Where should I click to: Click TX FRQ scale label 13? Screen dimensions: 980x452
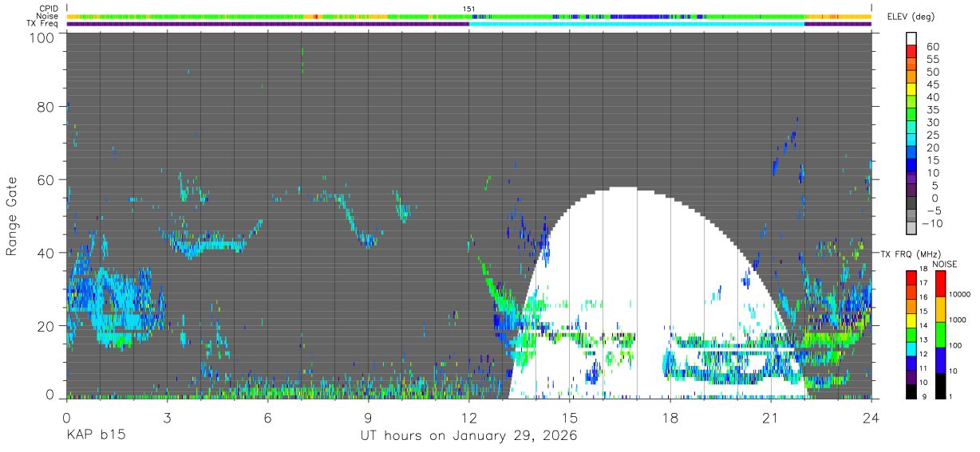[x=923, y=340]
